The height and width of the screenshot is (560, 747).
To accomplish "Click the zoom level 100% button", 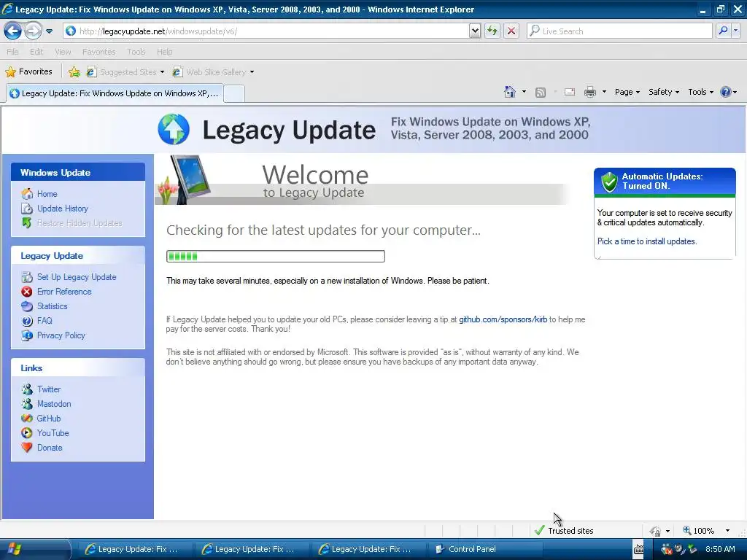I will click(699, 531).
